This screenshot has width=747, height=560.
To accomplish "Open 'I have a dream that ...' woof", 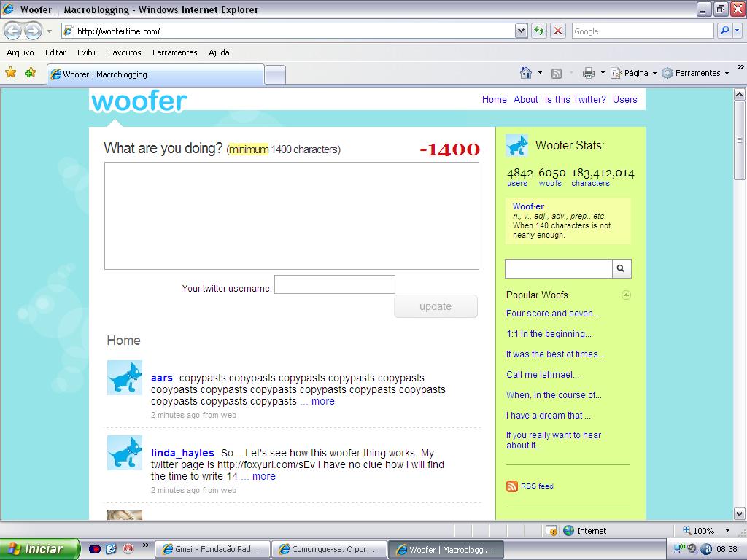I will pos(549,416).
